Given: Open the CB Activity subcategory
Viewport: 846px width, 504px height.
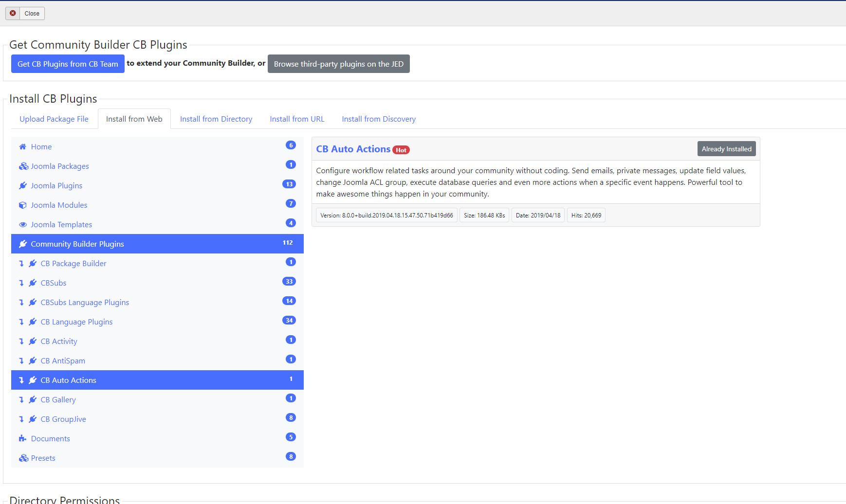Looking at the screenshot, I should coord(157,341).
